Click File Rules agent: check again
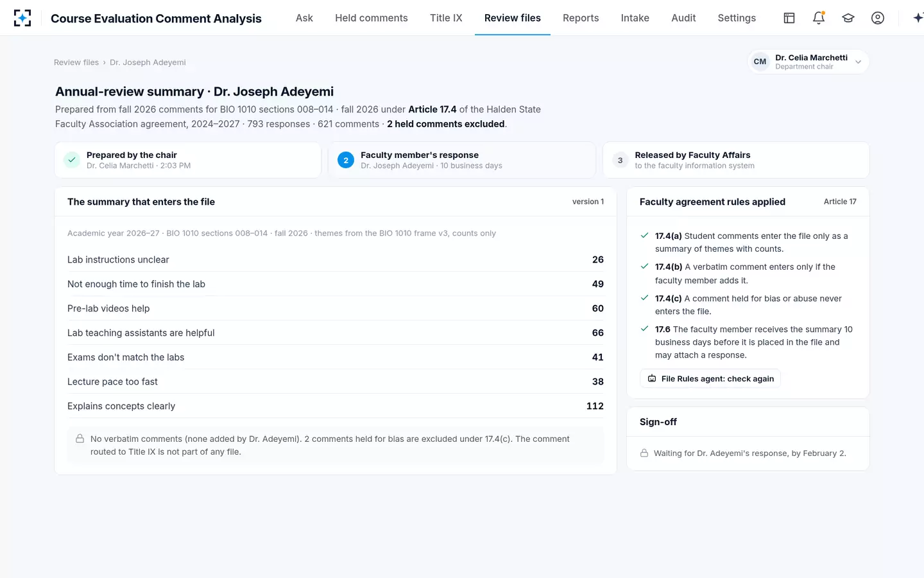The width and height of the screenshot is (924, 578). 710,379
